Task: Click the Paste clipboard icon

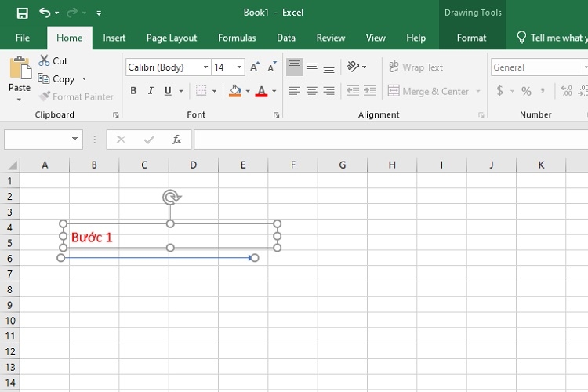Action: pyautogui.click(x=20, y=68)
